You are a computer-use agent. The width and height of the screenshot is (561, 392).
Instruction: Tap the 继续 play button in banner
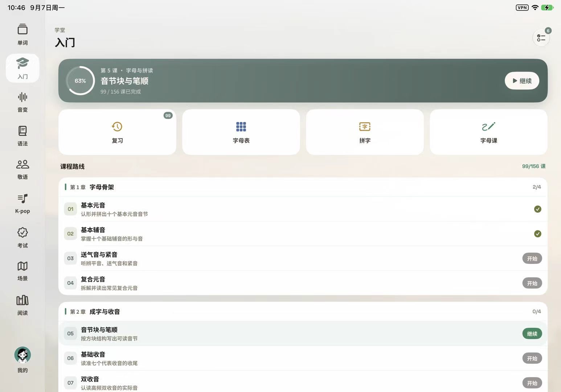tap(522, 81)
